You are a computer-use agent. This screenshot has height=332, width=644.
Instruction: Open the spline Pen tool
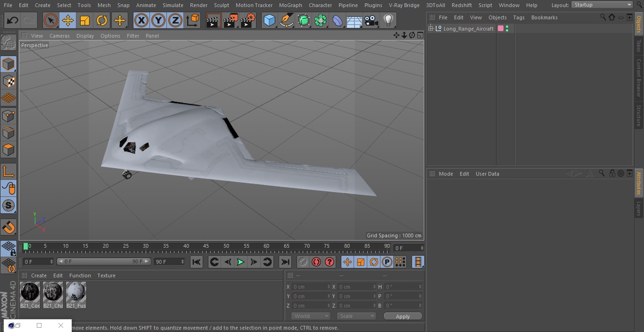pyautogui.click(x=286, y=20)
